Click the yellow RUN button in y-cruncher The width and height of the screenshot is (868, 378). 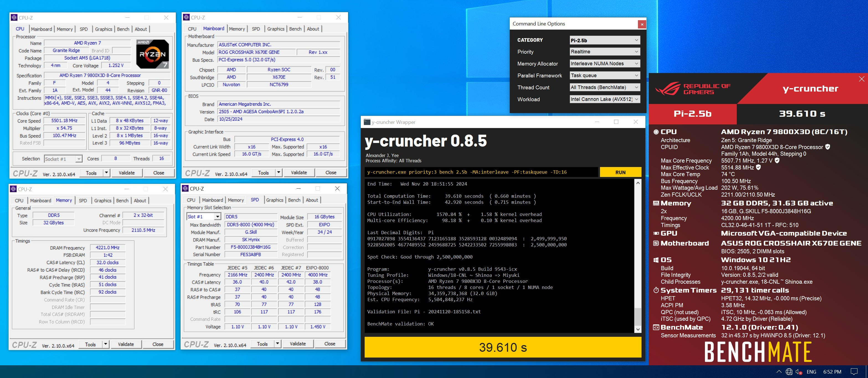point(620,172)
